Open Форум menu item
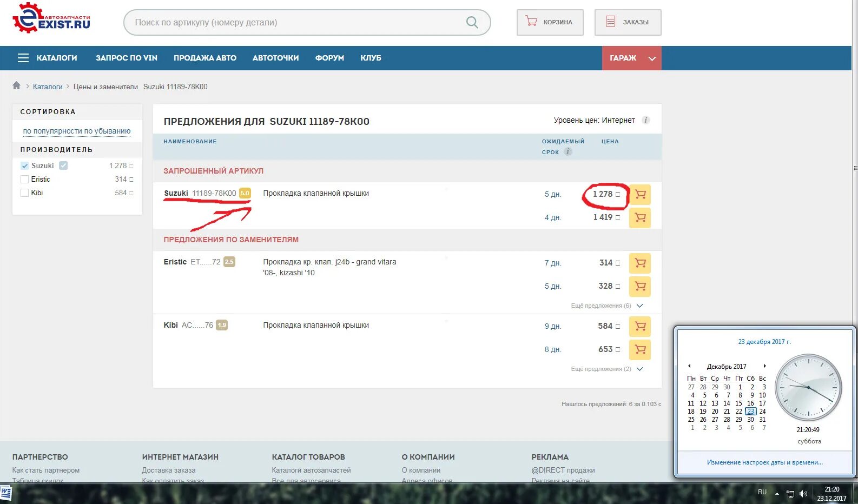The height and width of the screenshot is (504, 858). pos(329,58)
